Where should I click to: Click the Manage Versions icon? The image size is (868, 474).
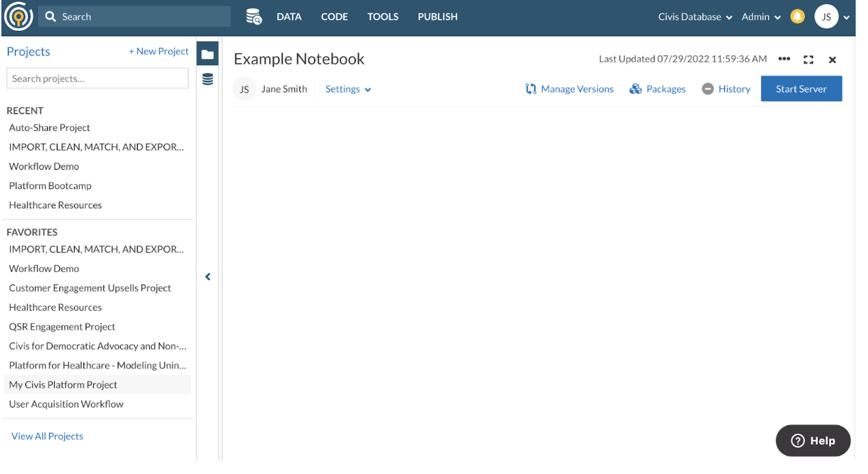(531, 89)
